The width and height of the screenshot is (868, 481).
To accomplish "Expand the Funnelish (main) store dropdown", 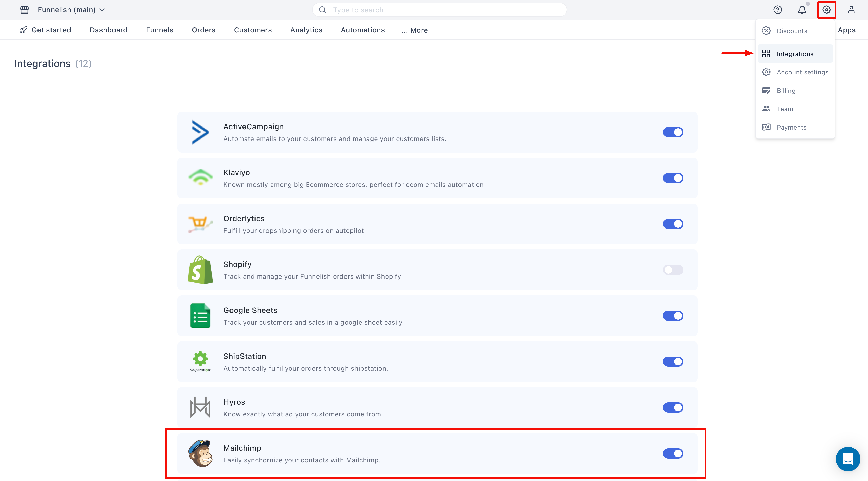I will pos(71,10).
